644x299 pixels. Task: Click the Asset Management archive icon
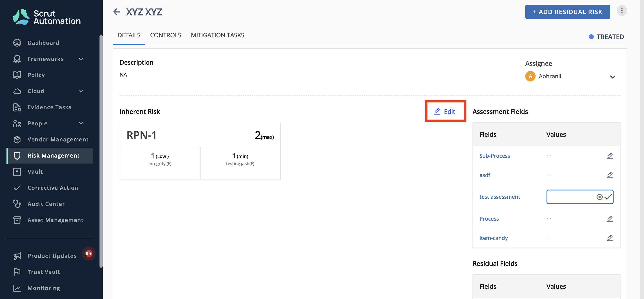click(17, 220)
